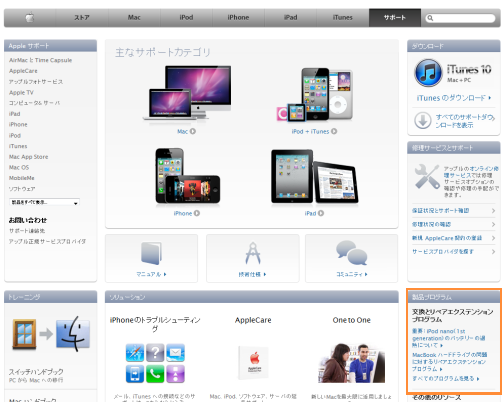Click the Mac computers image
The height and width of the screenshot is (402, 504).
click(x=187, y=93)
